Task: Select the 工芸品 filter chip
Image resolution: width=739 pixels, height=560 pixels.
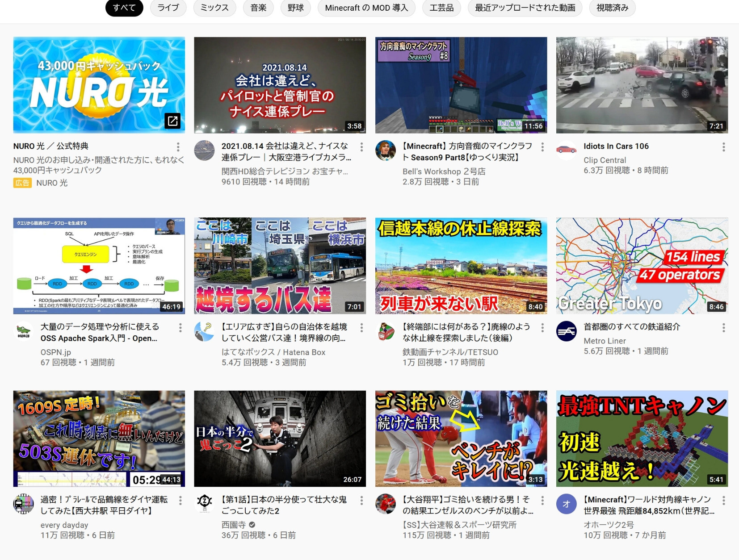Action: 441,8
